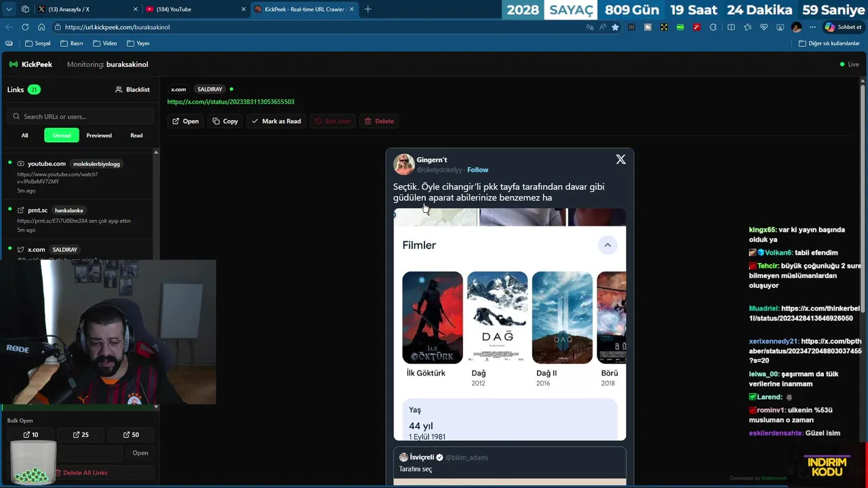The image size is (868, 488).
Task: Open the Sosyal bookmarks folder
Action: (x=38, y=43)
